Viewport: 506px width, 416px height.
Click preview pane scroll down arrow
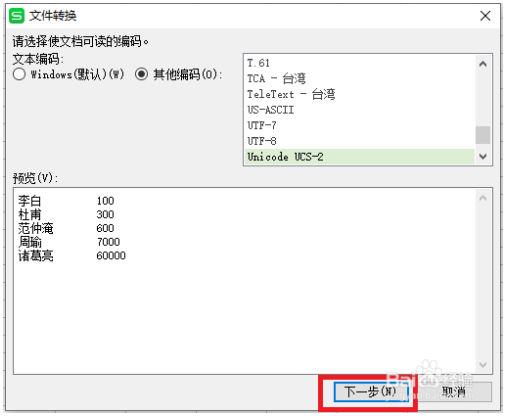tap(483, 365)
